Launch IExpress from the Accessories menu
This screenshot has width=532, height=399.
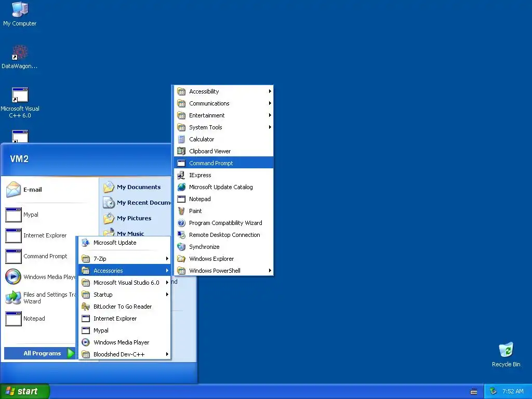223,175
